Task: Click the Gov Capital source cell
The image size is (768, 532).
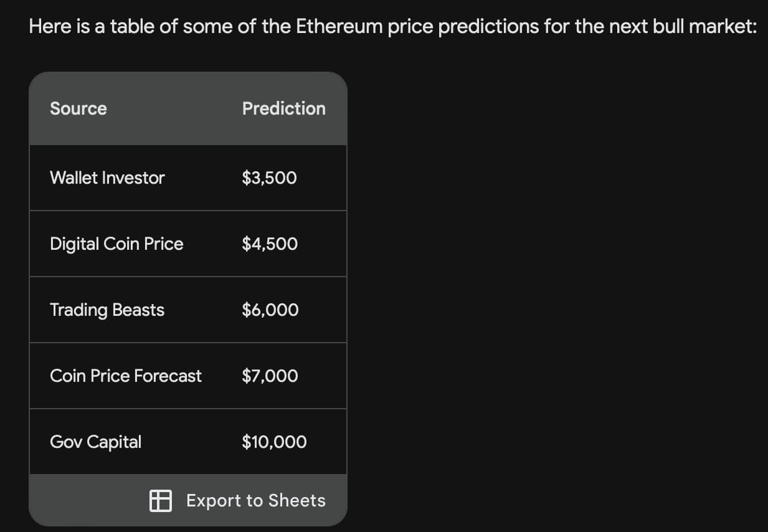Action: [x=95, y=442]
